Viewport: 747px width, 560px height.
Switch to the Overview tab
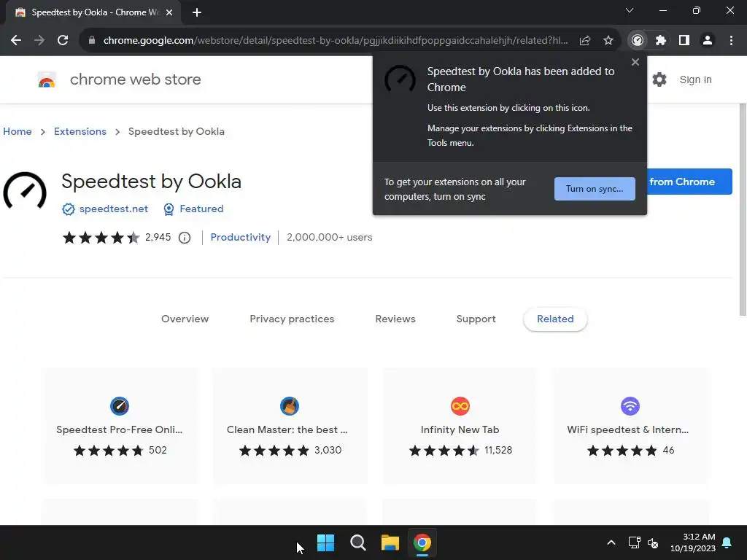(x=185, y=319)
